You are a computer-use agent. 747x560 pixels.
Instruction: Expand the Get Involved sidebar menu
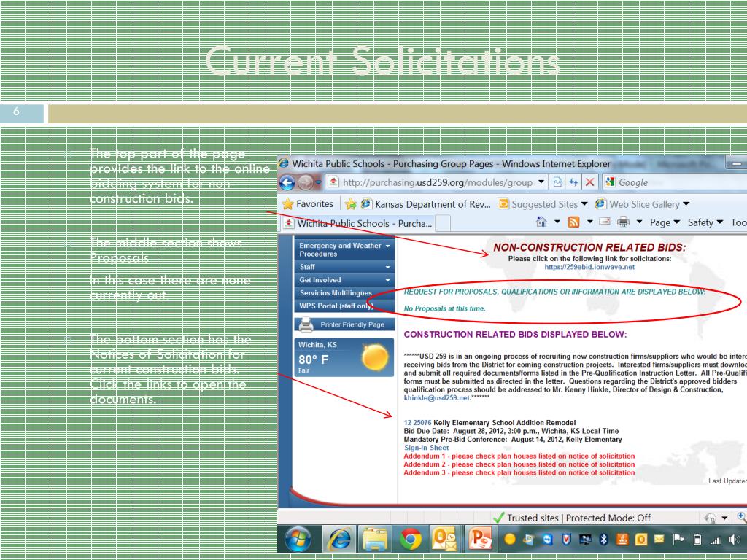pos(344,280)
